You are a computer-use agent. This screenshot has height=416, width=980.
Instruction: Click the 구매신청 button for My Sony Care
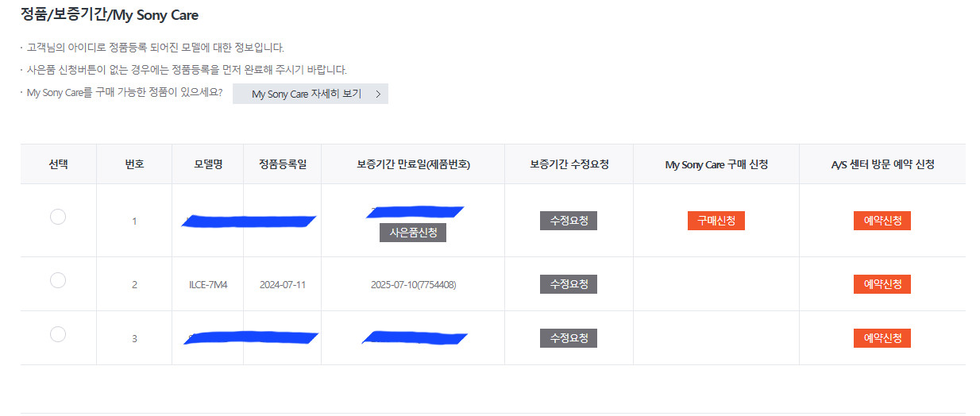coord(716,221)
